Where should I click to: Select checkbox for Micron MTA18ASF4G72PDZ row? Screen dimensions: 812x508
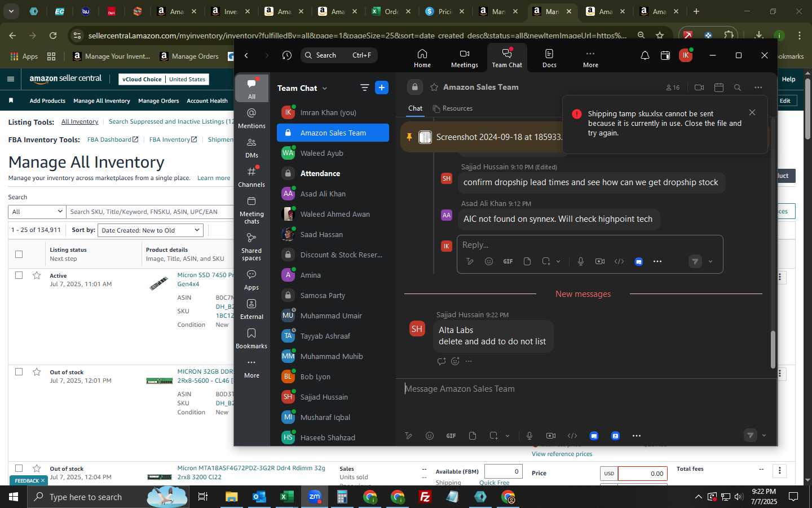pos(19,468)
